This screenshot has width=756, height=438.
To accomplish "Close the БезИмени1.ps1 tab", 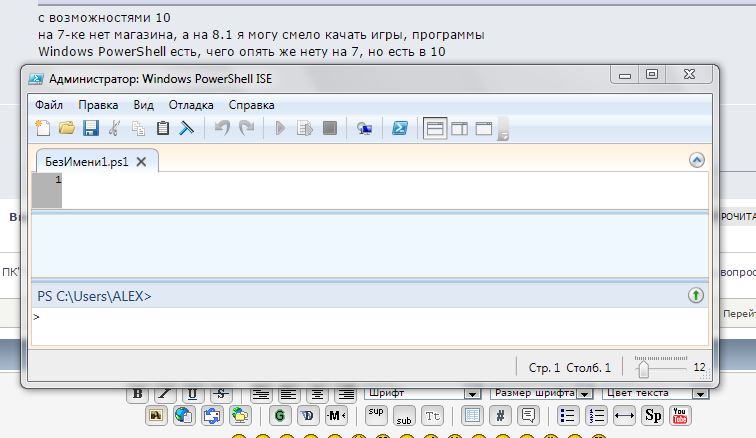I will [x=141, y=162].
